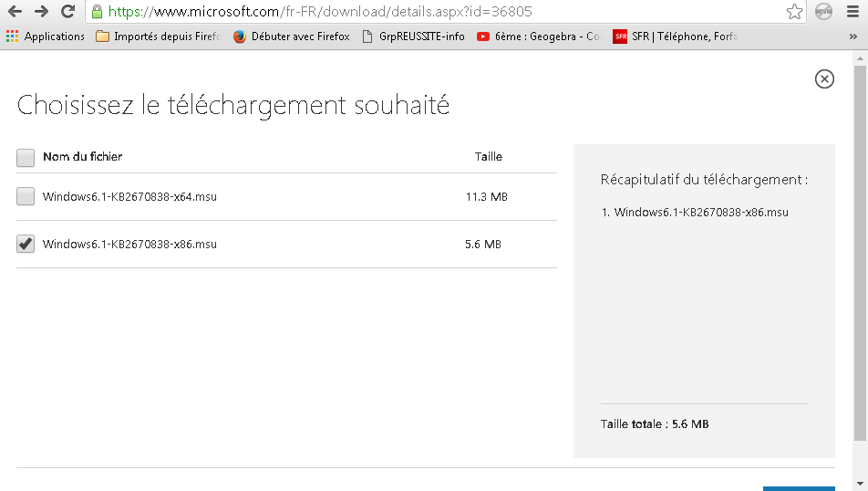Open the '6ème : Geogebra' YouTube bookmark
This screenshot has height=491, width=868.
[x=538, y=37]
